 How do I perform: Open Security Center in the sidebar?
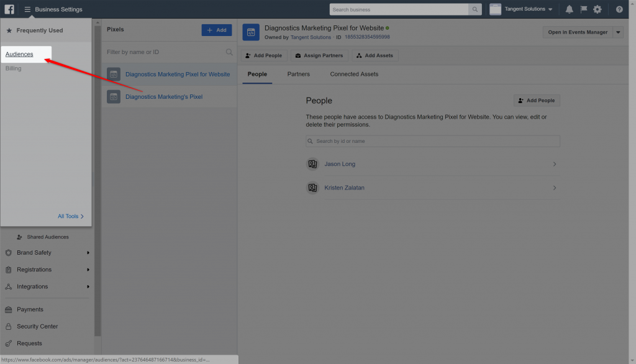pyautogui.click(x=37, y=326)
